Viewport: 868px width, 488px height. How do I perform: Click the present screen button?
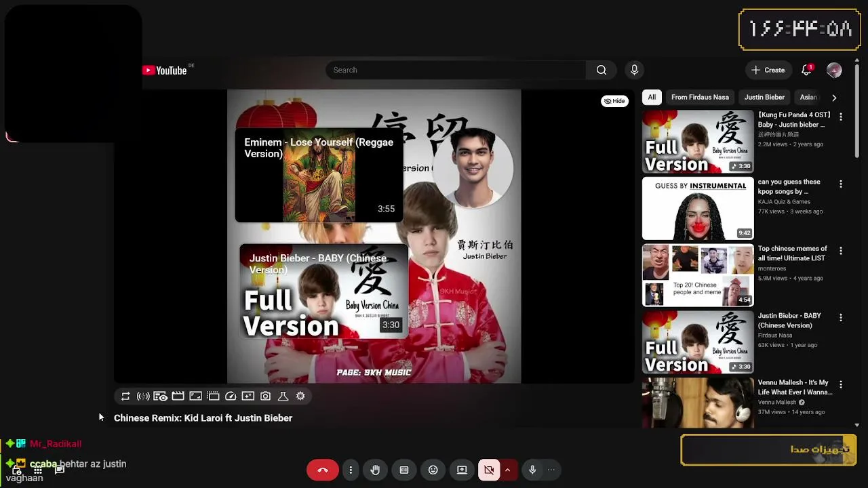(x=462, y=470)
